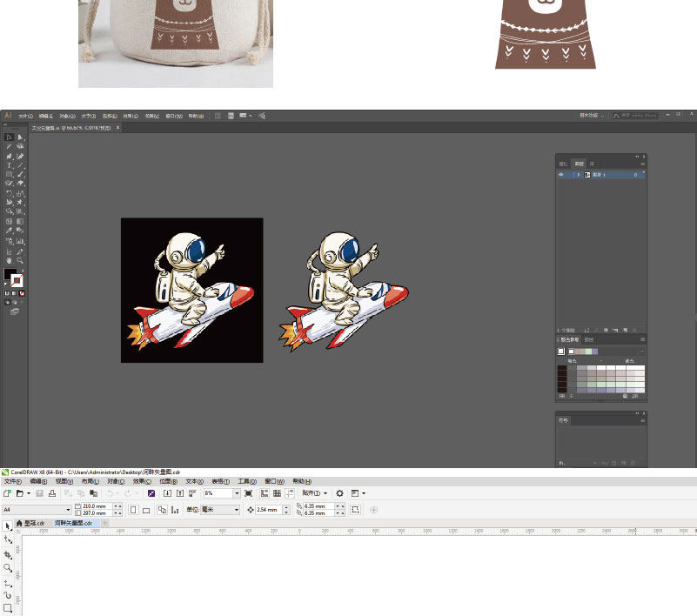Open the CorelDRAW Tools menu
Screen dimensions: 697x616
(247, 481)
